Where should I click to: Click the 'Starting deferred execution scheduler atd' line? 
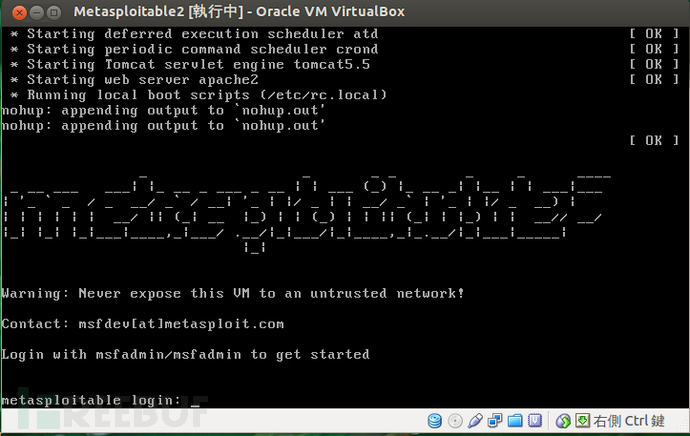click(x=194, y=34)
